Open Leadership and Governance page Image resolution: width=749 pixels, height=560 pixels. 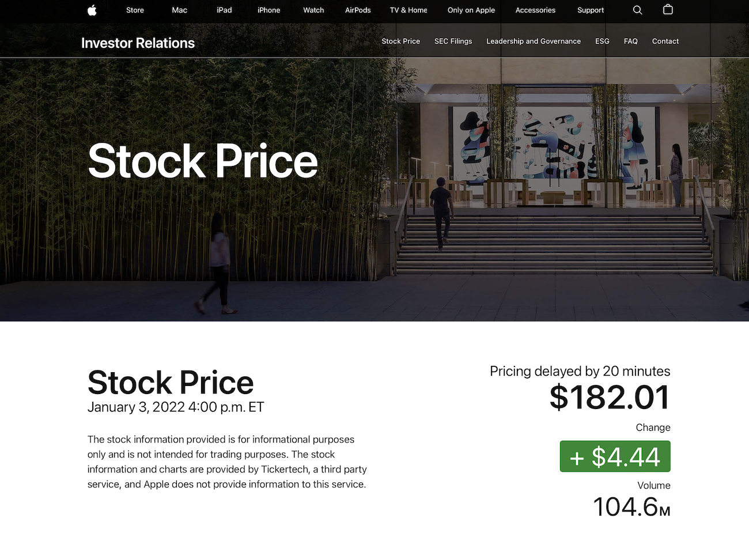point(534,41)
